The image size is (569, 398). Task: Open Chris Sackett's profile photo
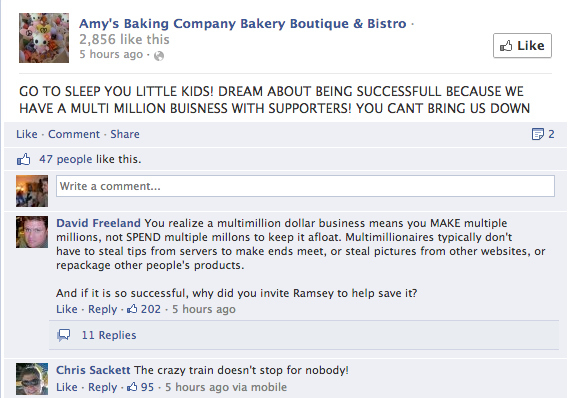32,379
